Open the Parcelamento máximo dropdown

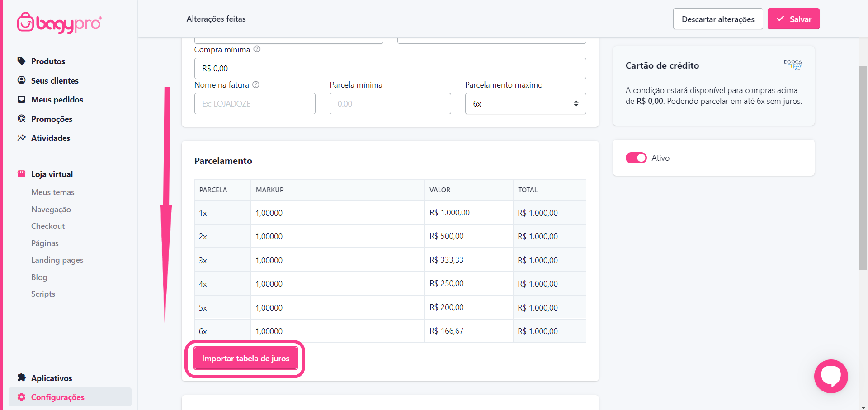[525, 103]
